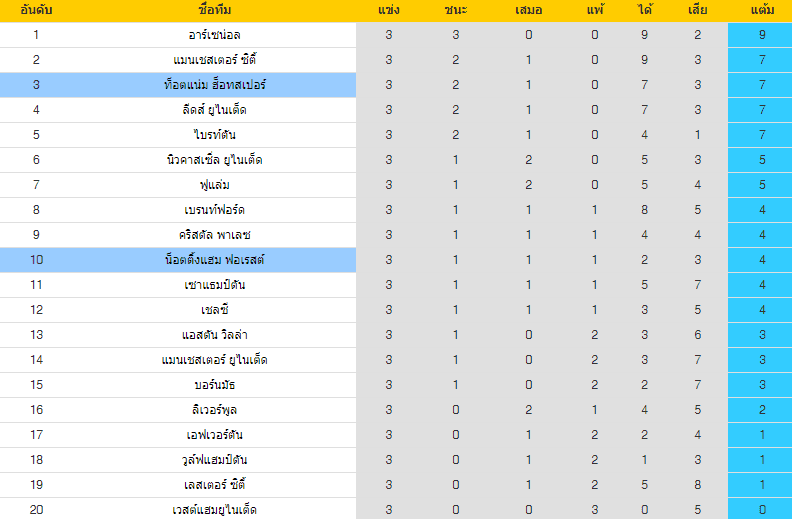Click the ชนะ wins column header
This screenshot has height=519, width=792.
click(456, 10)
